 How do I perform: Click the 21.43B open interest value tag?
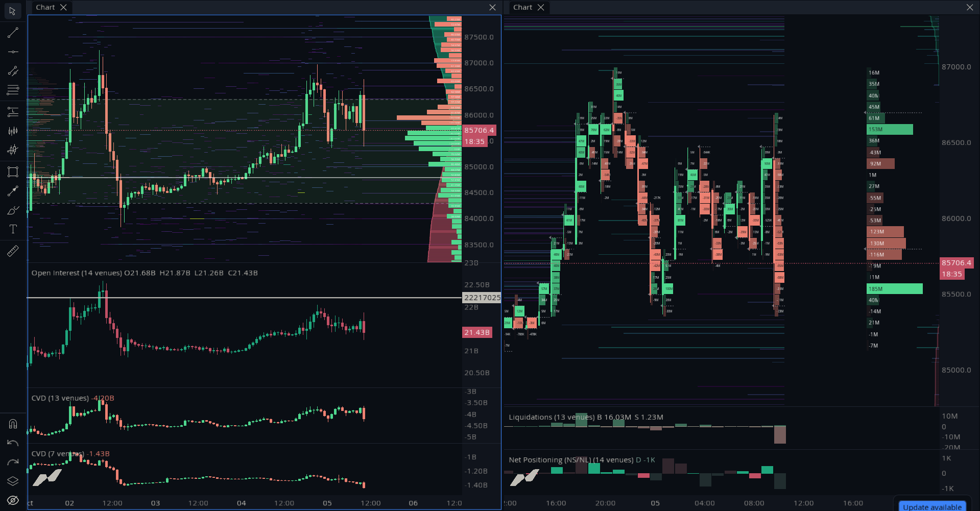click(x=477, y=332)
